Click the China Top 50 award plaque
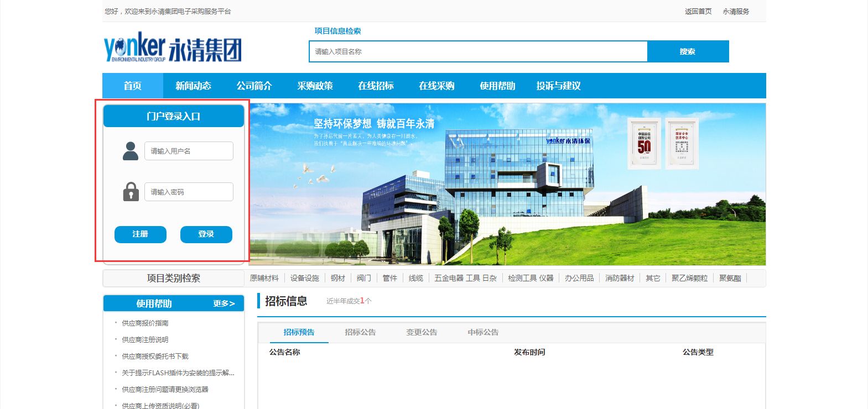 (644, 143)
